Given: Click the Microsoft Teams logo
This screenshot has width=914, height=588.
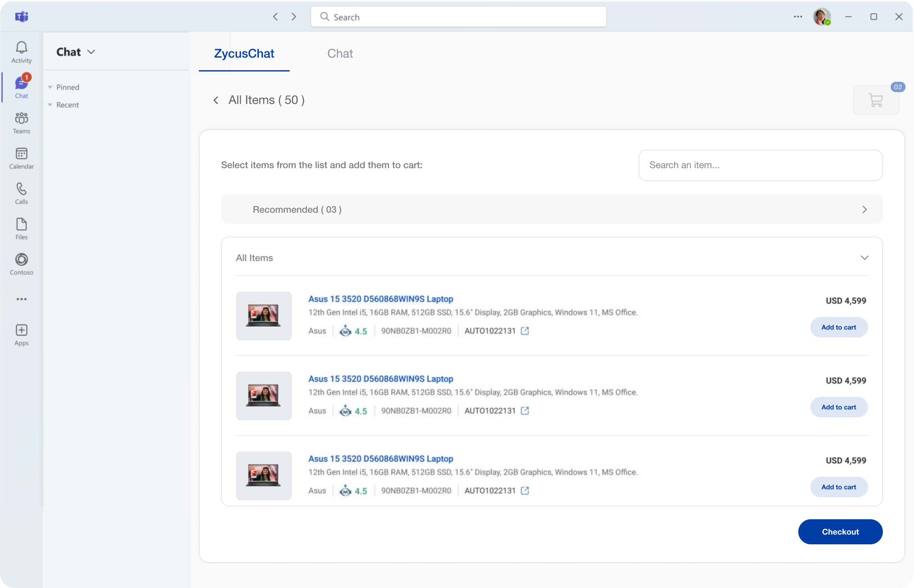Looking at the screenshot, I should pos(21,17).
